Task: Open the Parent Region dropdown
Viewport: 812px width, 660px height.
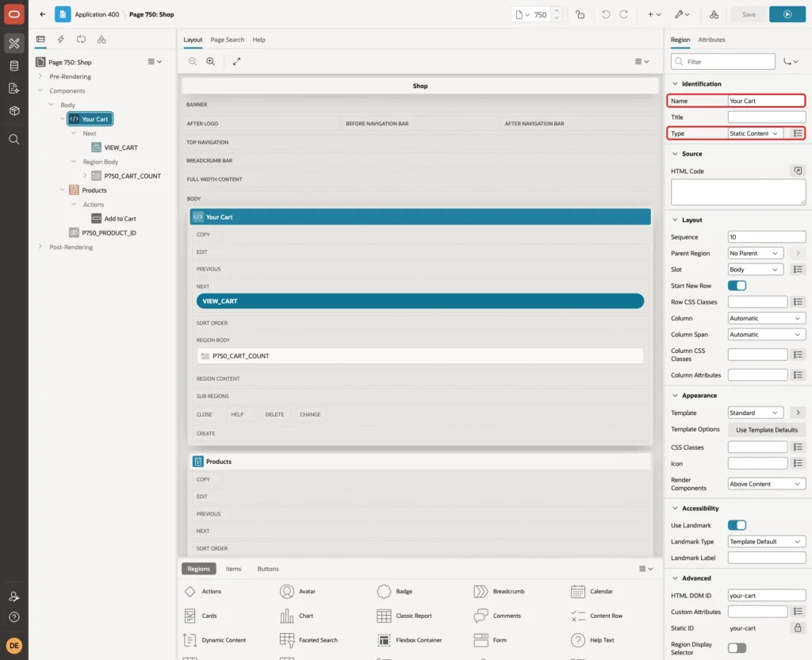Action: (x=755, y=253)
